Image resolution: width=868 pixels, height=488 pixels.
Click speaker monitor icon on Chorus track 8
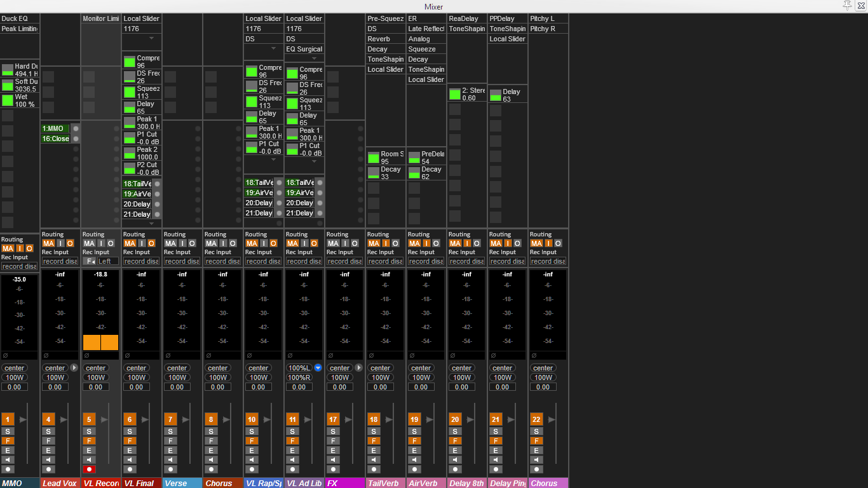(x=211, y=459)
